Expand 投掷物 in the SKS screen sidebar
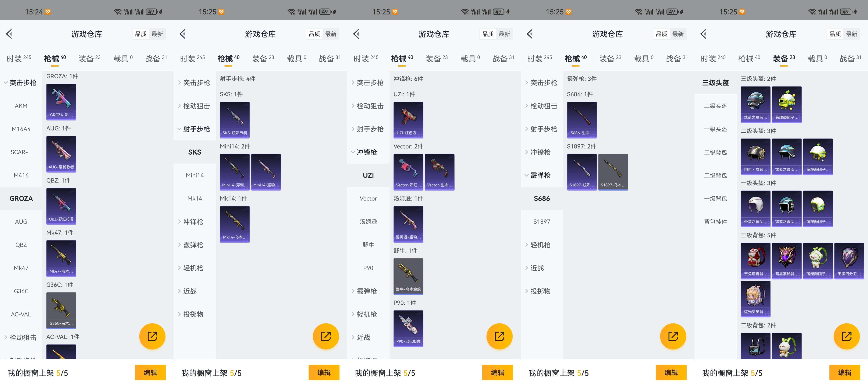Viewport: 868px width, 386px height. (194, 314)
